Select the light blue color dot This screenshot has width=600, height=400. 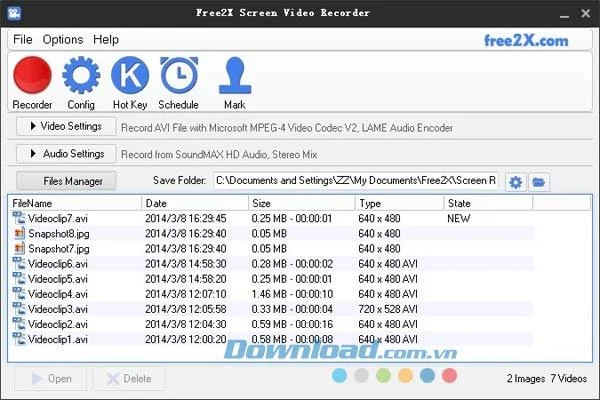coord(339,376)
